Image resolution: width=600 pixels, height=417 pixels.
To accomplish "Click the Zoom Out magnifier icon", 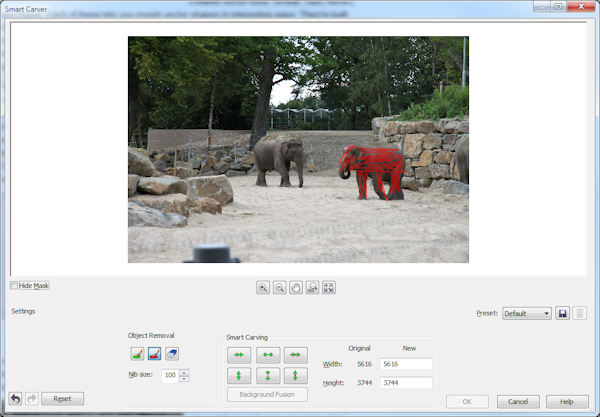I will pyautogui.click(x=279, y=288).
